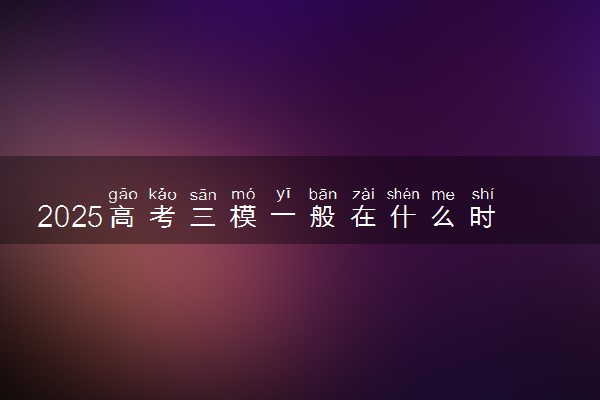Click the pinyin label gāo
Image resolution: width=600 pixels, height=400 pixels.
click(123, 195)
